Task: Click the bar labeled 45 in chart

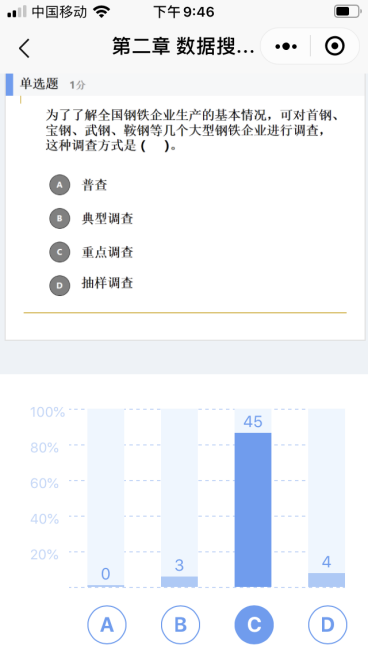Action: (253, 510)
